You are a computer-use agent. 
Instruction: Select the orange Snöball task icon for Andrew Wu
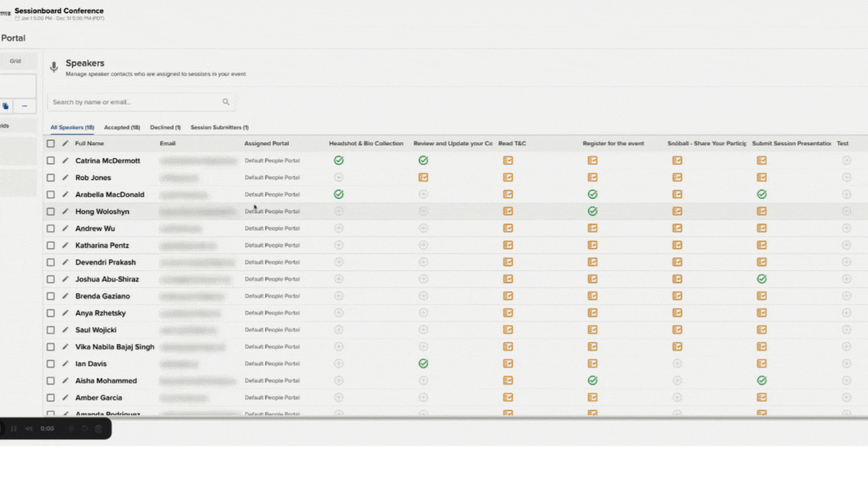(x=677, y=228)
